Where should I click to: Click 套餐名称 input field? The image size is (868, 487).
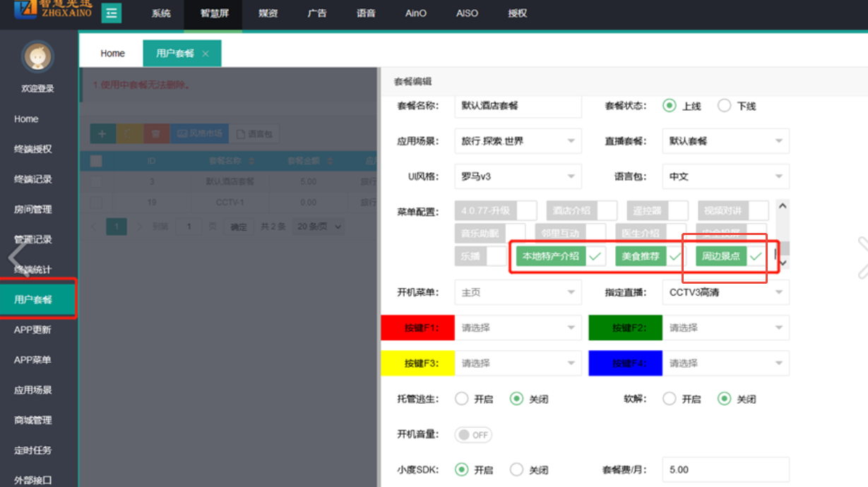[518, 106]
